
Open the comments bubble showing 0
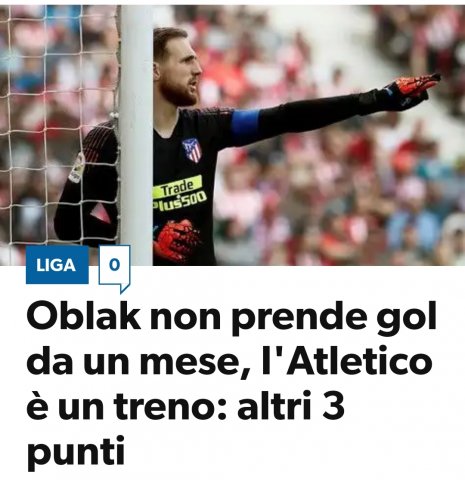pos(114,268)
